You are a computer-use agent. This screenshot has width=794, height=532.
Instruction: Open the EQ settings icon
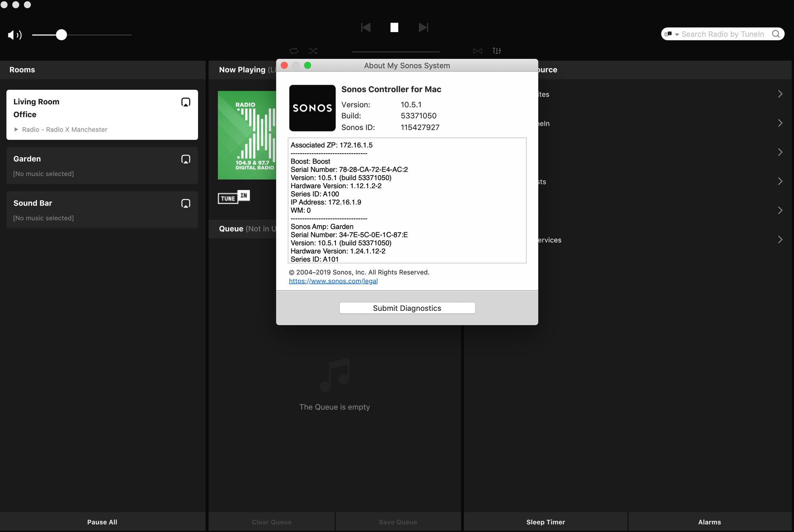pos(497,51)
